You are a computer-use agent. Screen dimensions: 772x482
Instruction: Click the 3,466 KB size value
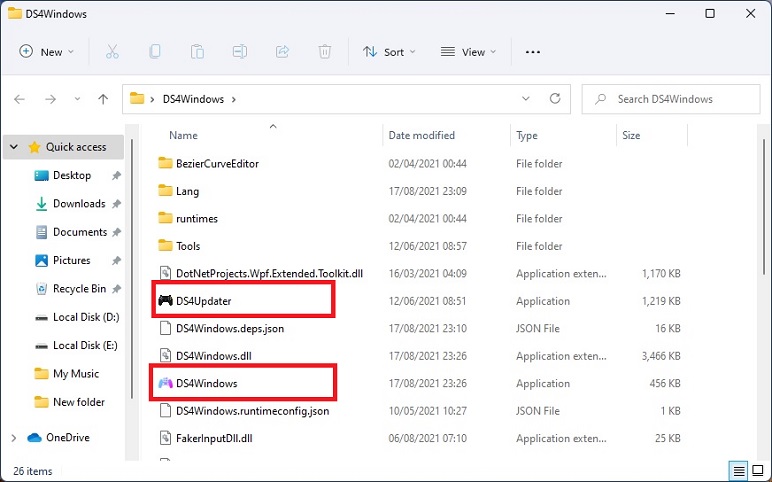pyautogui.click(x=661, y=356)
